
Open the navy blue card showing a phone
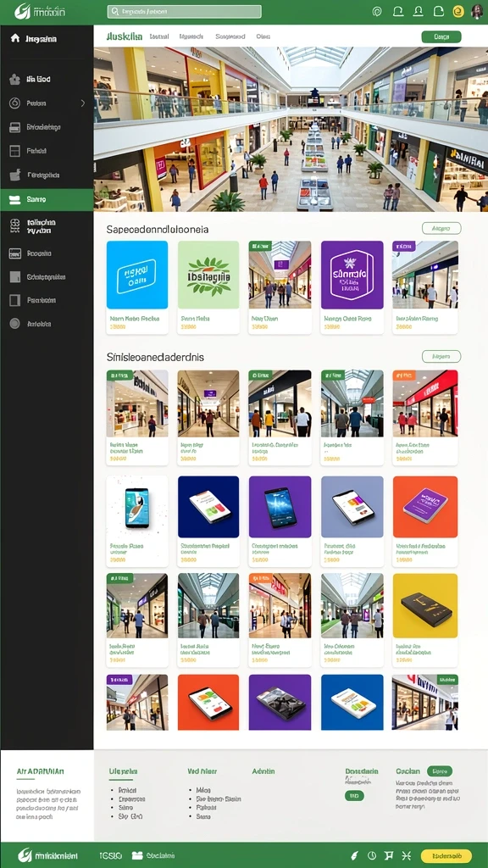tap(208, 507)
